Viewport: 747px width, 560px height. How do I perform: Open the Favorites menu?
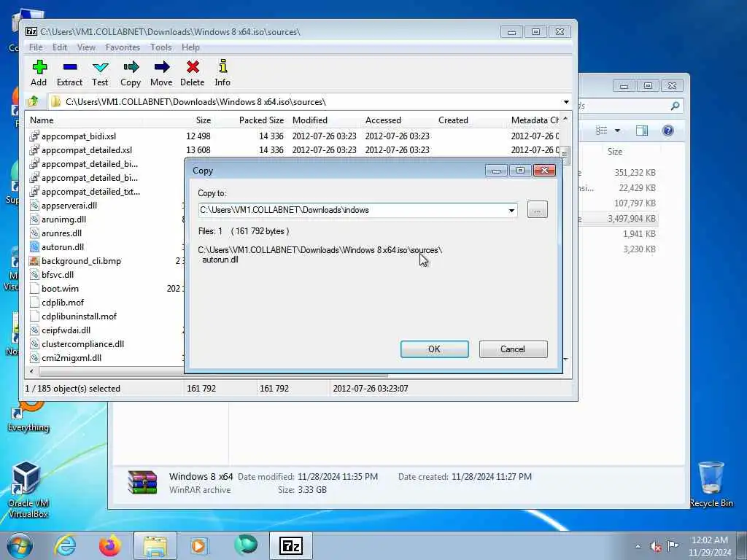tap(123, 47)
